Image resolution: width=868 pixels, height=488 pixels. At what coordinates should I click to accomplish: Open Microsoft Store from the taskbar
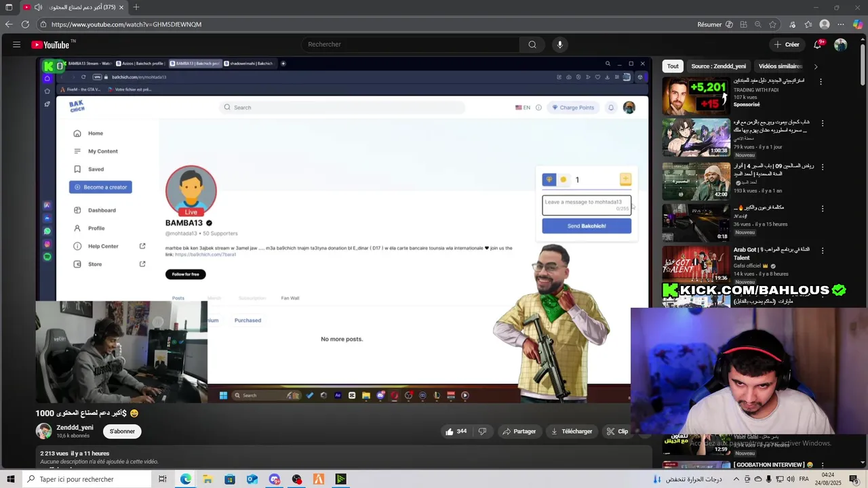(x=230, y=479)
